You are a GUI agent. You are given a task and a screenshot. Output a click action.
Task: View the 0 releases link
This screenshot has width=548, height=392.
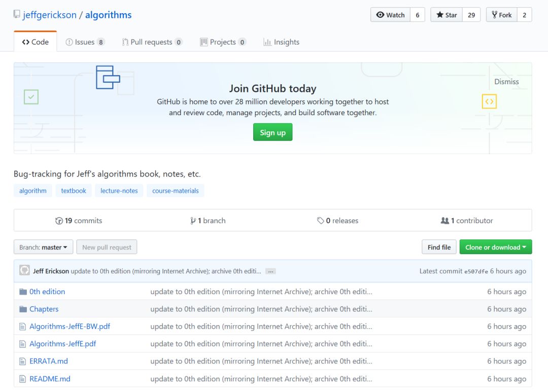(337, 221)
